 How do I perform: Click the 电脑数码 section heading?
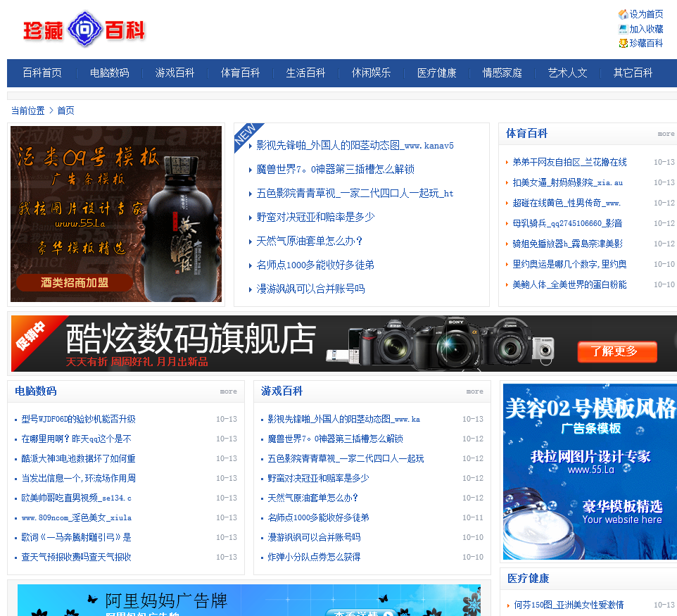point(36,391)
